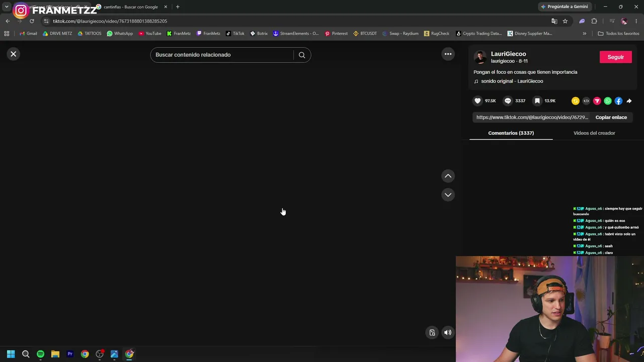Open the Gmail bookmark

(28, 34)
